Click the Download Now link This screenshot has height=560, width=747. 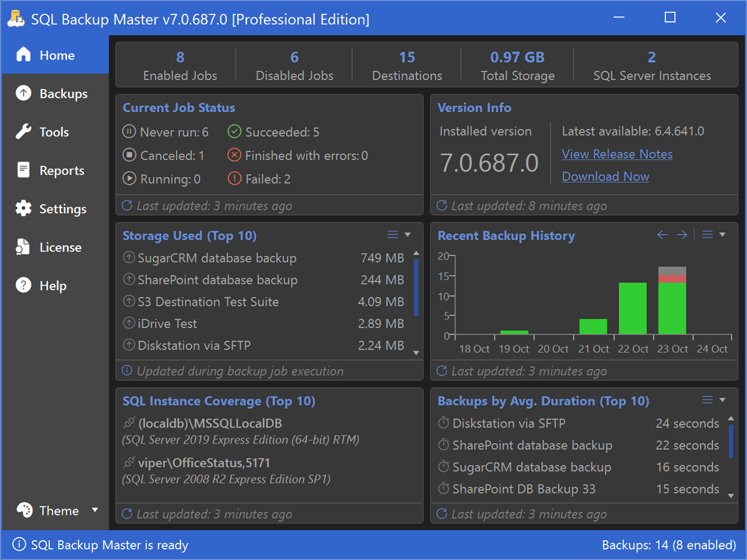[x=605, y=177]
